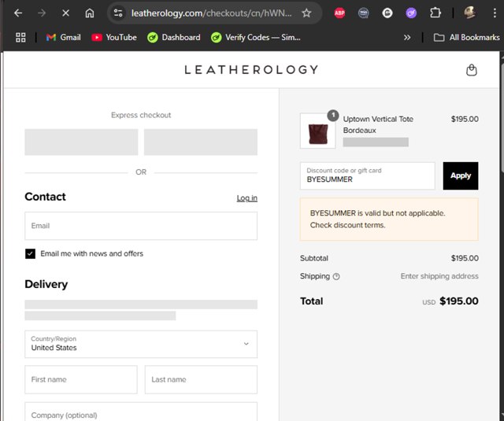Show more bookmarks with double chevron
The image size is (504, 421).
click(x=407, y=38)
